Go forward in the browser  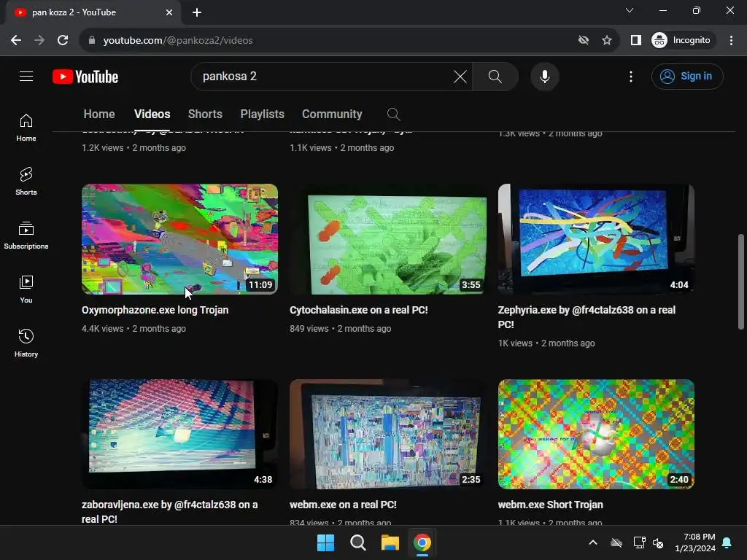39,41
